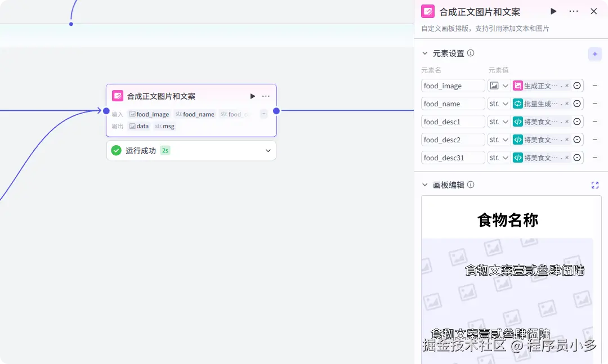Expand the 画板编辑 canvas to fullscreen
Viewport: 608px width, 364px height.
(595, 185)
